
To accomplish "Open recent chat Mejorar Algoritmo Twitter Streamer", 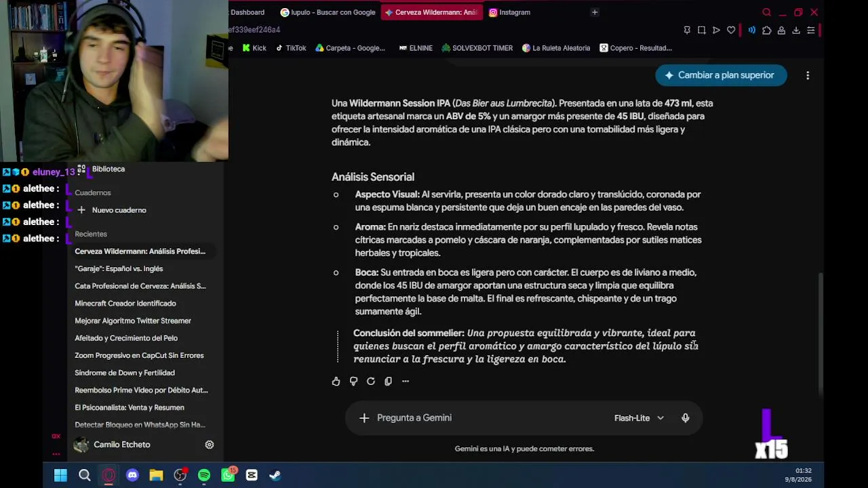I will point(133,321).
